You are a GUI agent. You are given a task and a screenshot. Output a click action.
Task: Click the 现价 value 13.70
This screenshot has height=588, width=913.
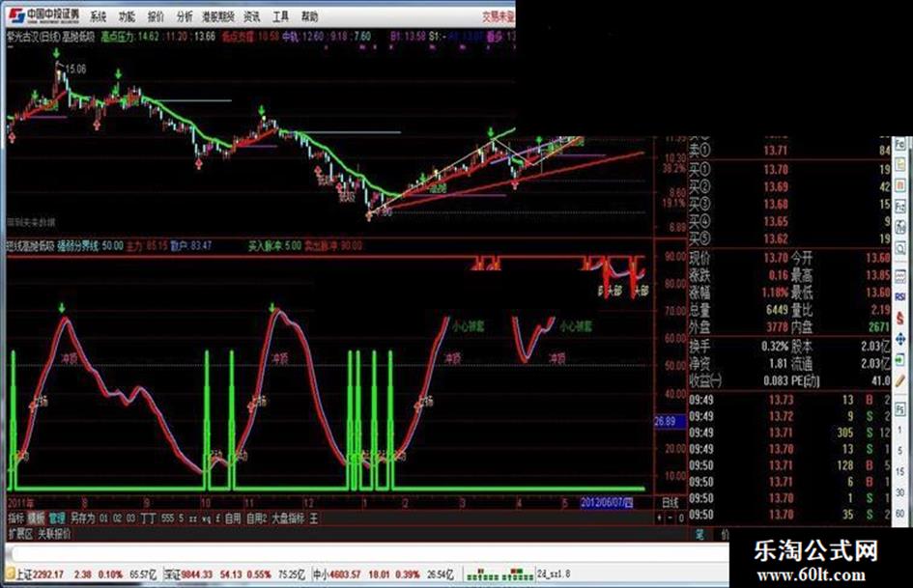(776, 259)
